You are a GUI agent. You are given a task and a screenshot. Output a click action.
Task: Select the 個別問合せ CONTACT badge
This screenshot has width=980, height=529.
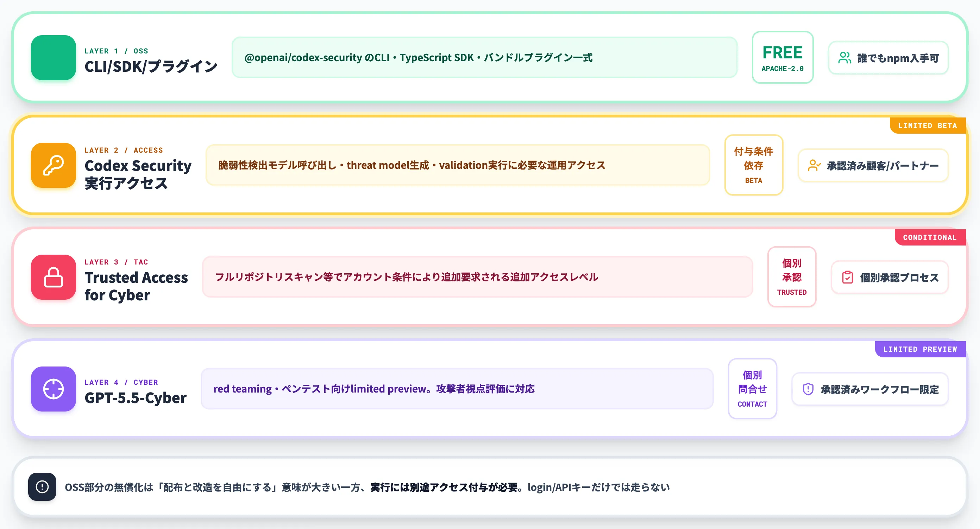(752, 388)
